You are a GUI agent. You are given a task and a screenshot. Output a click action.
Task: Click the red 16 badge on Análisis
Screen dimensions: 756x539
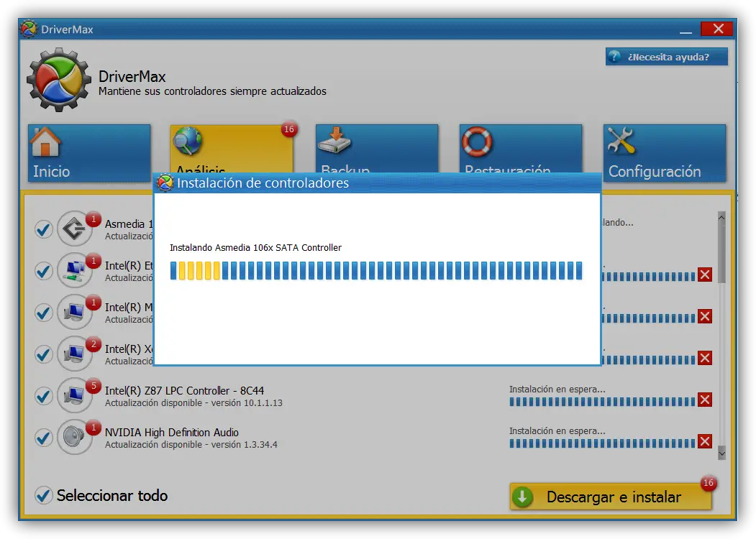coord(288,129)
